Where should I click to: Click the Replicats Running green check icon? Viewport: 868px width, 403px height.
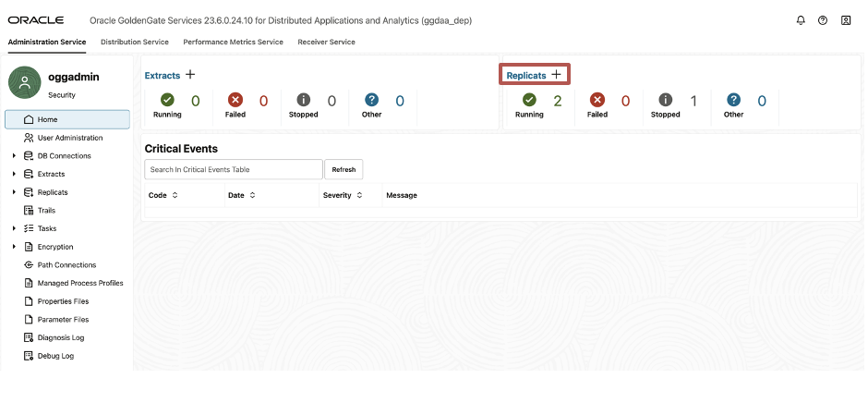click(x=529, y=100)
